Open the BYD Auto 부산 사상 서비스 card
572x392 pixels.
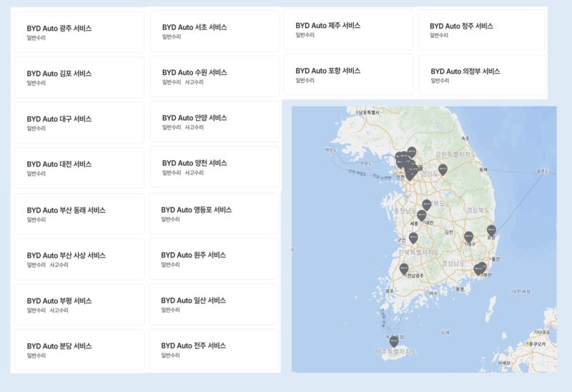coord(79,259)
